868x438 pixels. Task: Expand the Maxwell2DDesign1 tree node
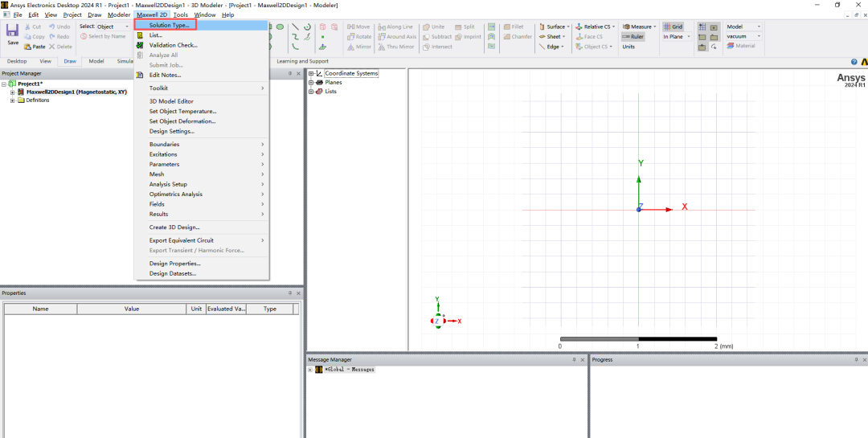pyautogui.click(x=12, y=92)
